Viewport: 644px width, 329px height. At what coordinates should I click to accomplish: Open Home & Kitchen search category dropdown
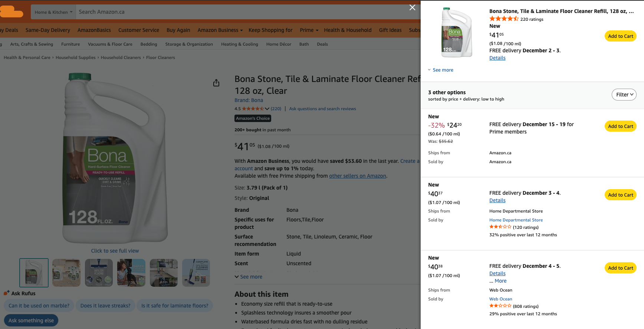(53, 12)
